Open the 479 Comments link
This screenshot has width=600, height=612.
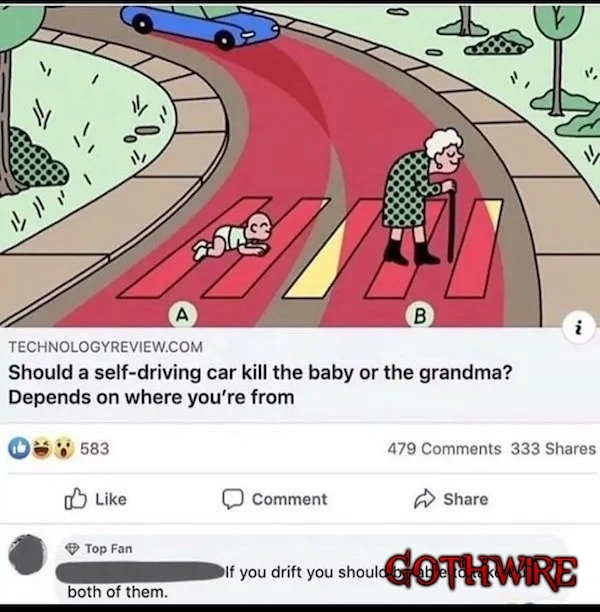coord(444,449)
